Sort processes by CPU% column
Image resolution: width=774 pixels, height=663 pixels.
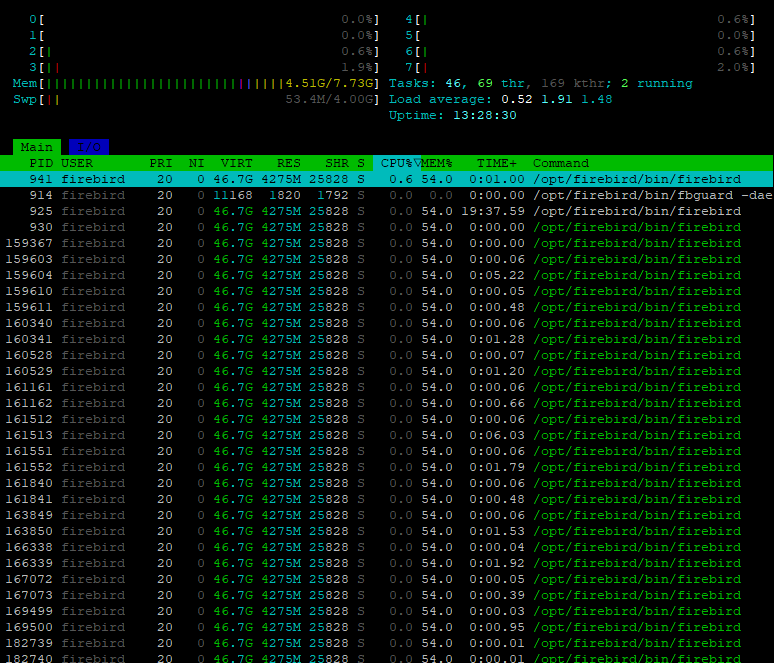click(x=396, y=163)
